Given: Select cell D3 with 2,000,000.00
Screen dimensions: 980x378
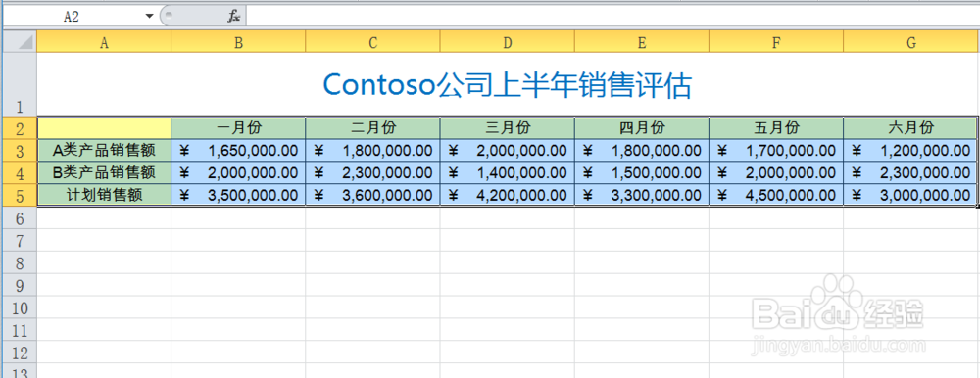Looking at the screenshot, I should pos(507,150).
